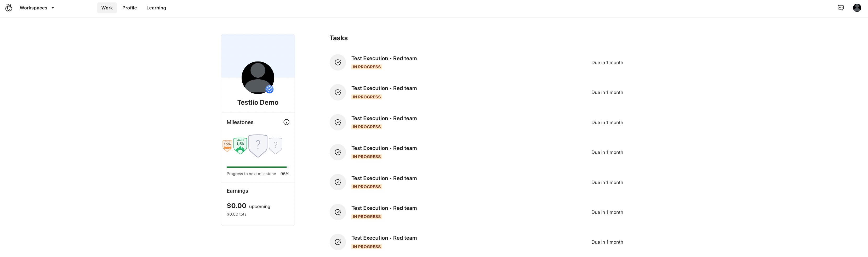Open user account avatar menu
This screenshot has width=868, height=257.
click(x=857, y=8)
